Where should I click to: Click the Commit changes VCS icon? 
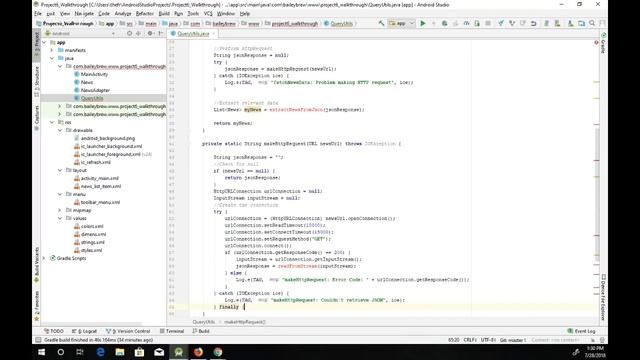tap(512, 24)
